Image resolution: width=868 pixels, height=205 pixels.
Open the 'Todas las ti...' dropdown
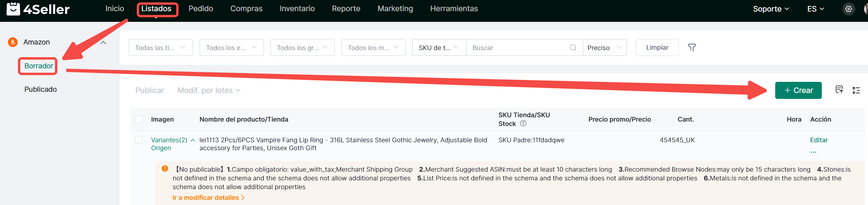(160, 48)
